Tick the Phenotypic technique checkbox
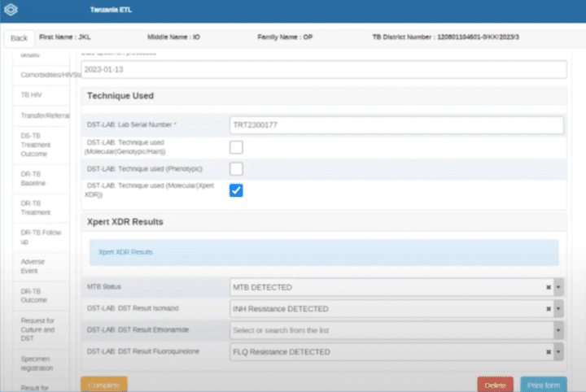Screen dimensions: 586x392 coord(236,168)
